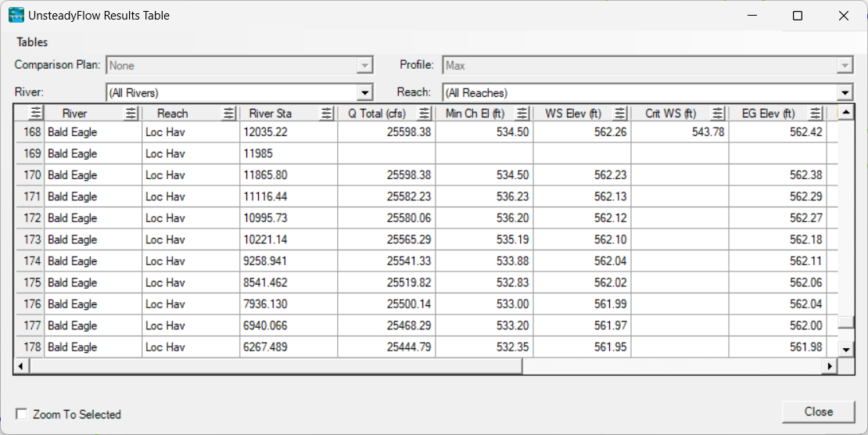Enable the Zoom To Selected checkbox
The image size is (868, 435).
[22, 414]
